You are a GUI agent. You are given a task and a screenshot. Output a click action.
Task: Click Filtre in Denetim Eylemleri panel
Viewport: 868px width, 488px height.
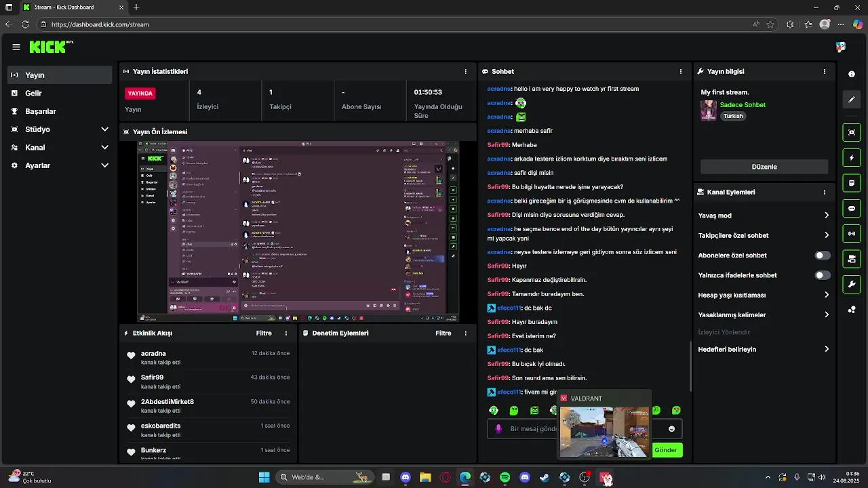tap(443, 333)
